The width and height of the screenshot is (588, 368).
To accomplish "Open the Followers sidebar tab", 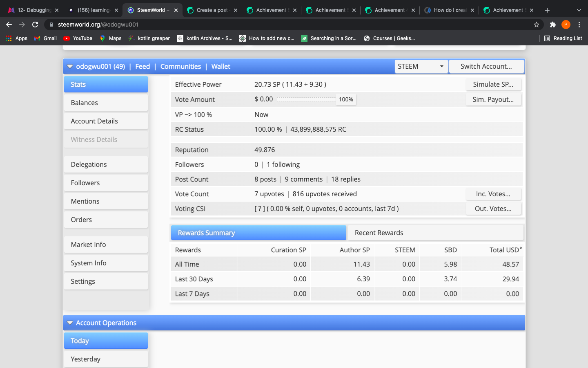I will pos(106,183).
